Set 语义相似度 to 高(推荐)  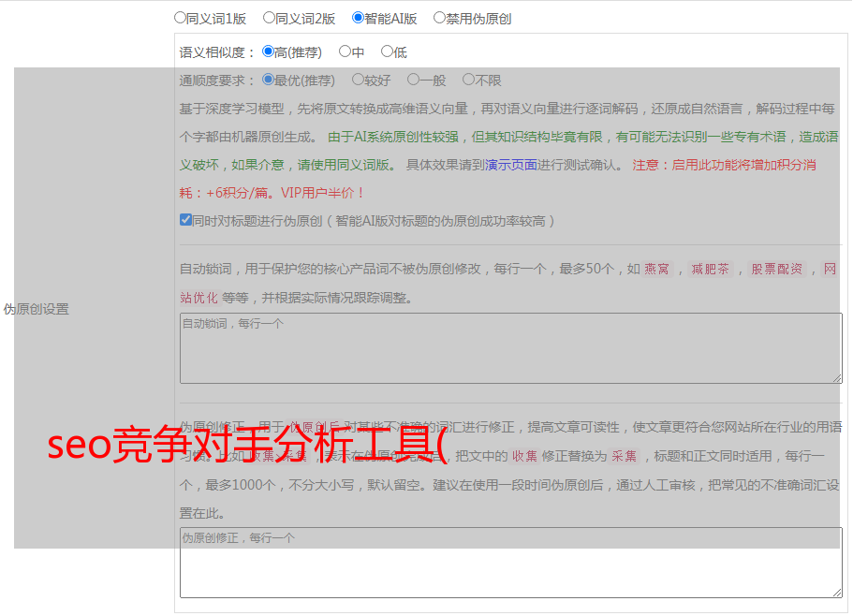269,52
